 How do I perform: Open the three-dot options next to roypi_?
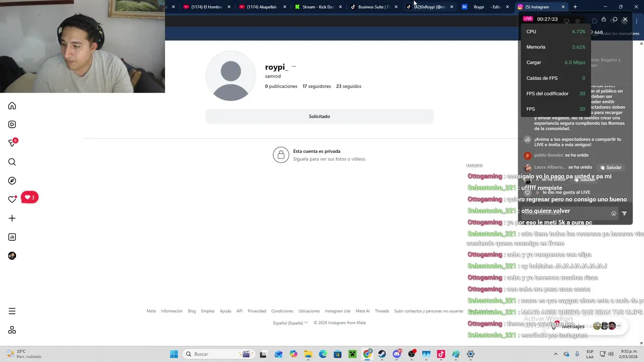(x=294, y=66)
